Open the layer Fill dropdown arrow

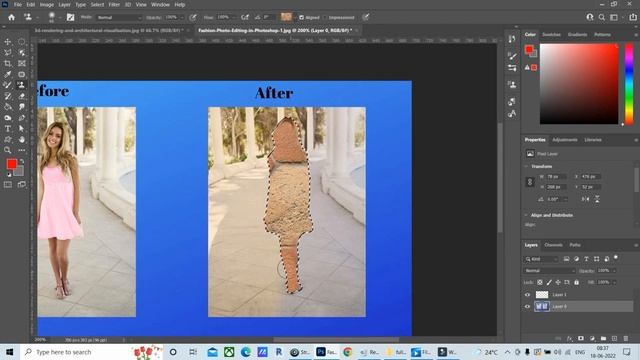click(614, 282)
